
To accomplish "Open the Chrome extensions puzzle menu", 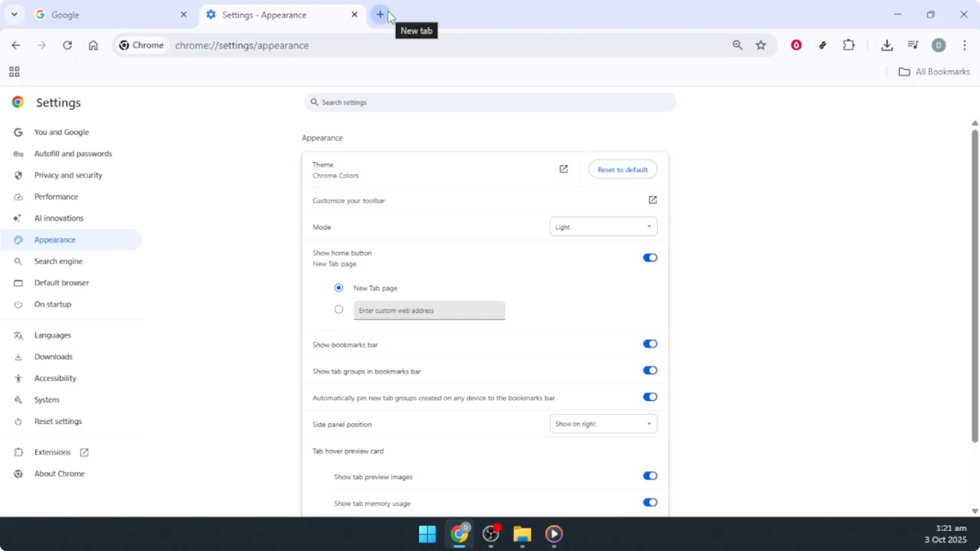I will point(849,45).
